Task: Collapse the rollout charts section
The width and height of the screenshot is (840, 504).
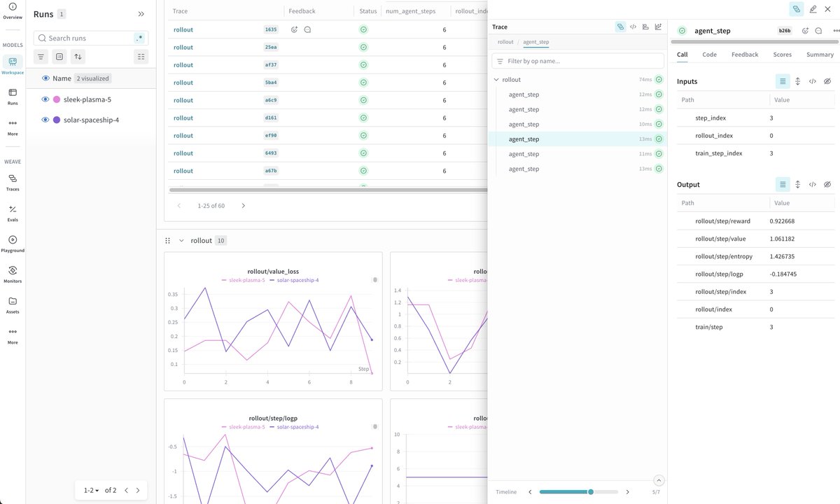Action: coord(181,240)
